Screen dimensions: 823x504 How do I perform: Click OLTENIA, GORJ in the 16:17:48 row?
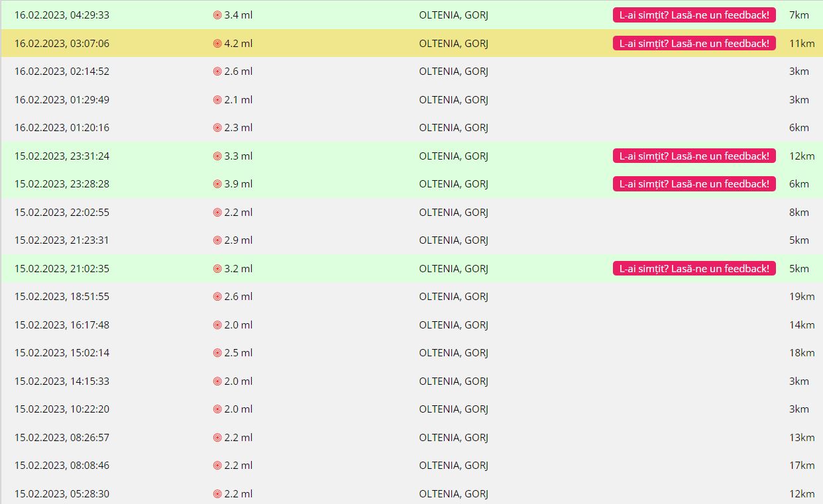pyautogui.click(x=453, y=325)
